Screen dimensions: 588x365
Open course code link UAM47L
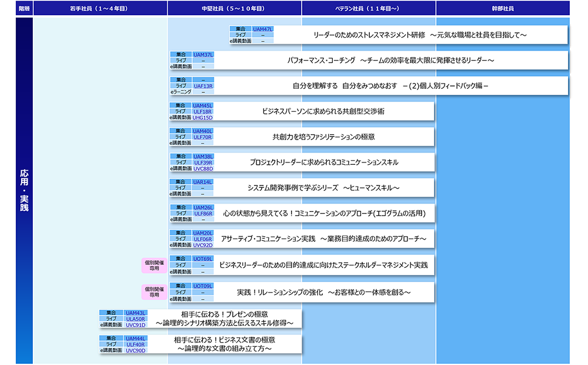pos(263,29)
